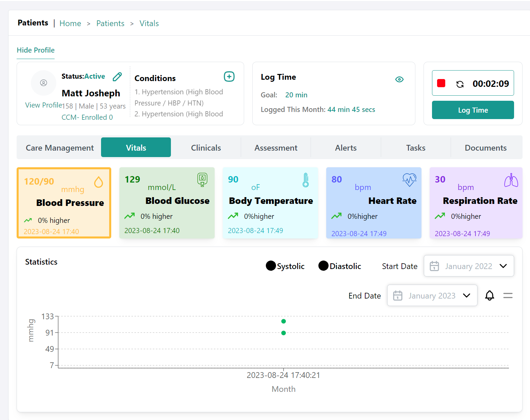Open the Start Date dropdown
The width and height of the screenshot is (530, 420).
(469, 266)
